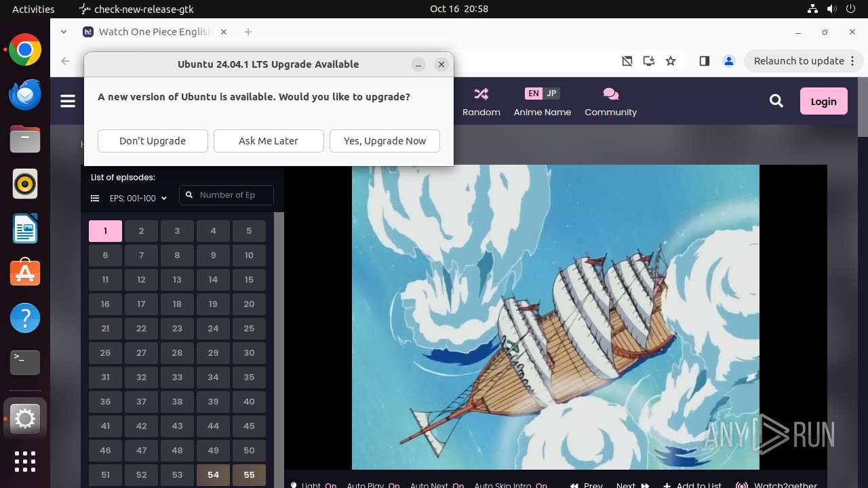Bookmark this page with the star icon
Screen dimensions: 868x488
pyautogui.click(x=671, y=61)
